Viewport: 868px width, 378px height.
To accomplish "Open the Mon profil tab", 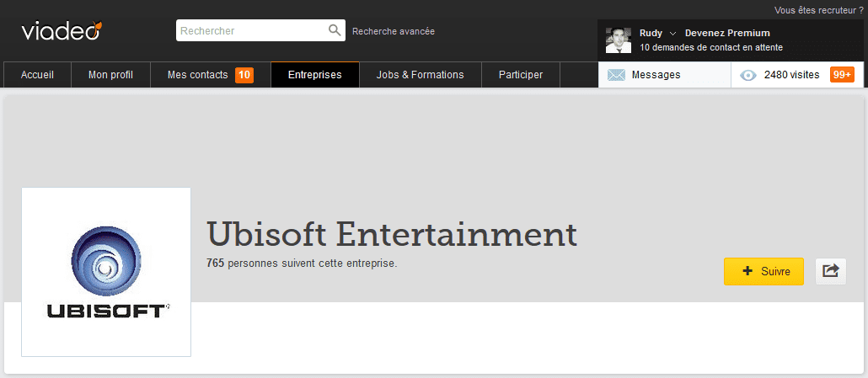I will [x=110, y=75].
